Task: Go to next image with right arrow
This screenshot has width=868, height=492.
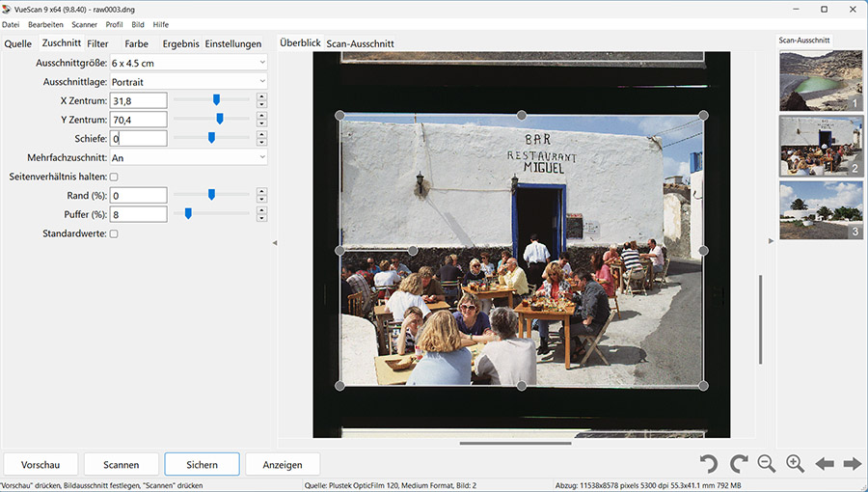Action: coord(853,464)
